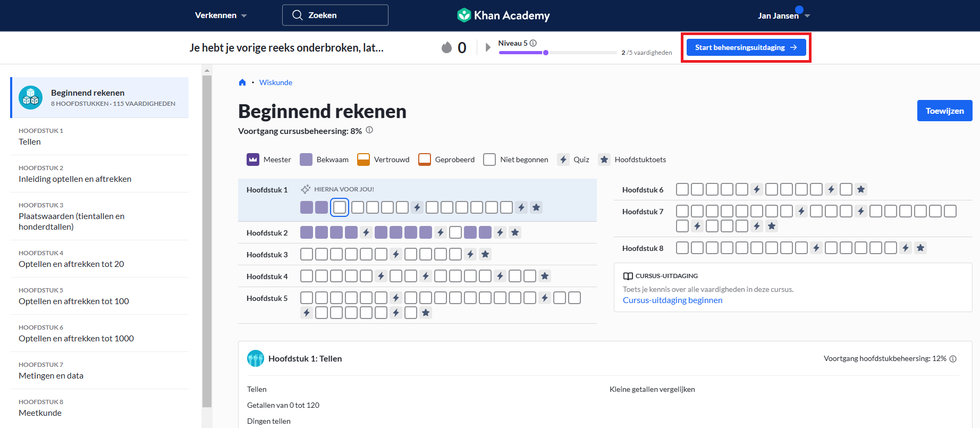This screenshot has height=428, width=980.
Task: Click the first purple skill box in Hoofdstuk 1
Action: coord(307,207)
